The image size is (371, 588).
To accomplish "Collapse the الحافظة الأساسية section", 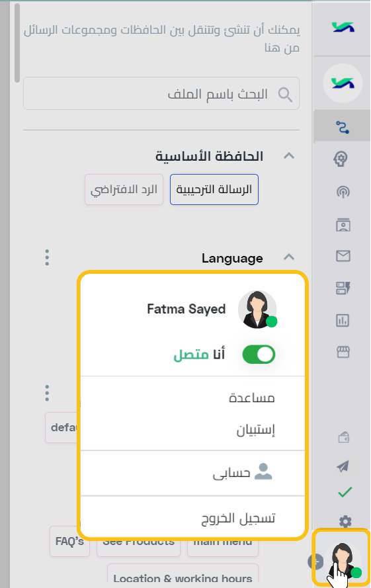I will tap(289, 155).
